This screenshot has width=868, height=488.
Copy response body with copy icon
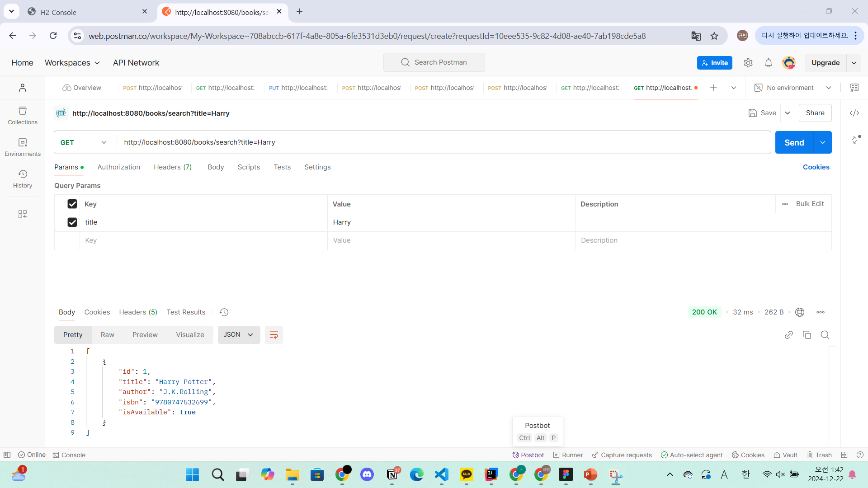point(807,335)
